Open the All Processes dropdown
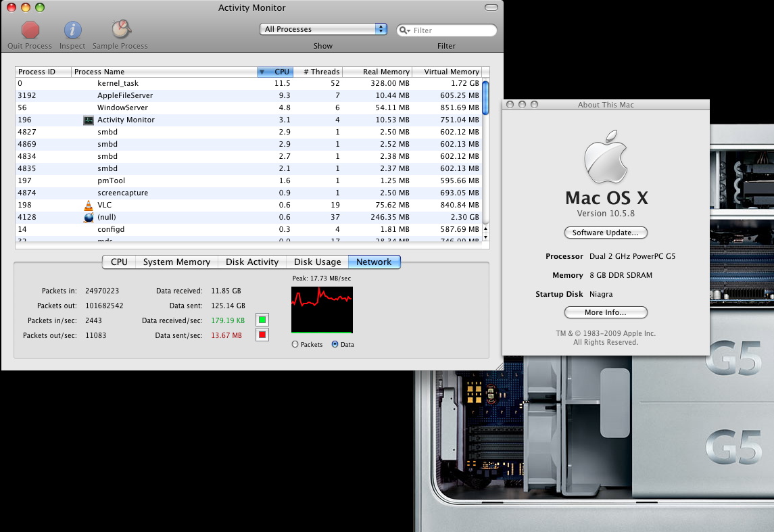The image size is (774, 532). [323, 29]
